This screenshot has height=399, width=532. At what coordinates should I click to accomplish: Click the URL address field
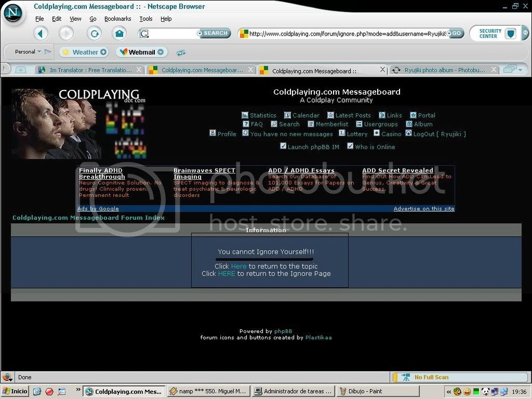click(x=346, y=34)
